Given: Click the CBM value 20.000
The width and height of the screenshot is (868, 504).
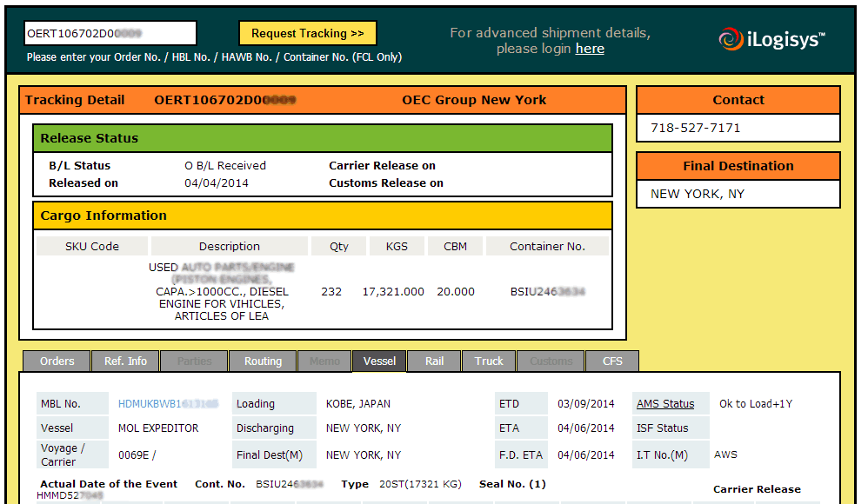Looking at the screenshot, I should (456, 292).
